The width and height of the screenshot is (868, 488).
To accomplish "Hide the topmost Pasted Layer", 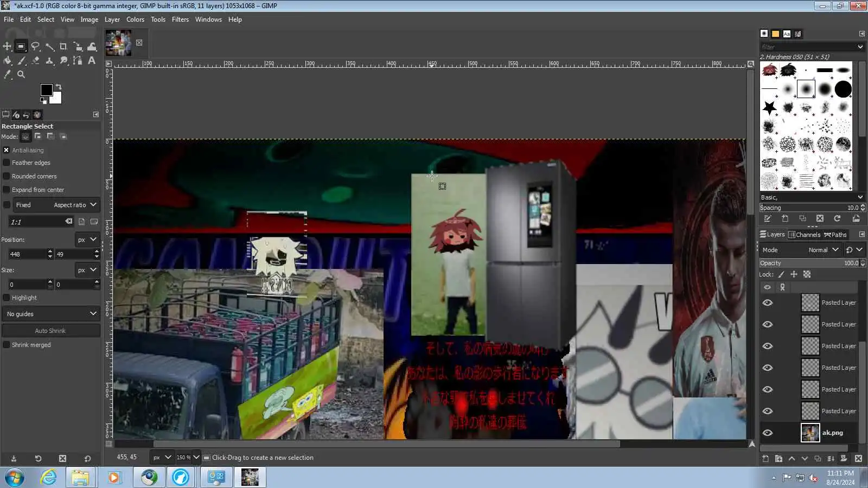I will click(x=767, y=303).
